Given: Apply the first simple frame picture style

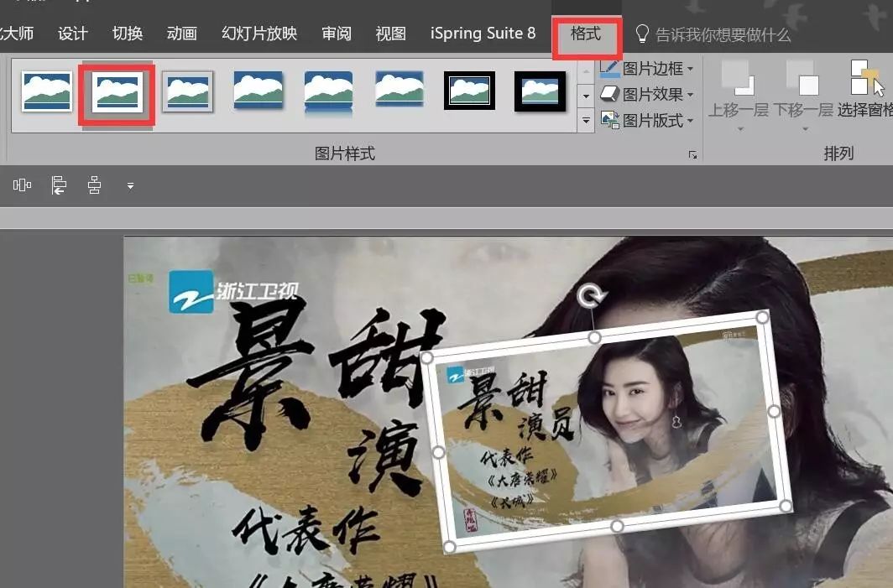Looking at the screenshot, I should (47, 91).
